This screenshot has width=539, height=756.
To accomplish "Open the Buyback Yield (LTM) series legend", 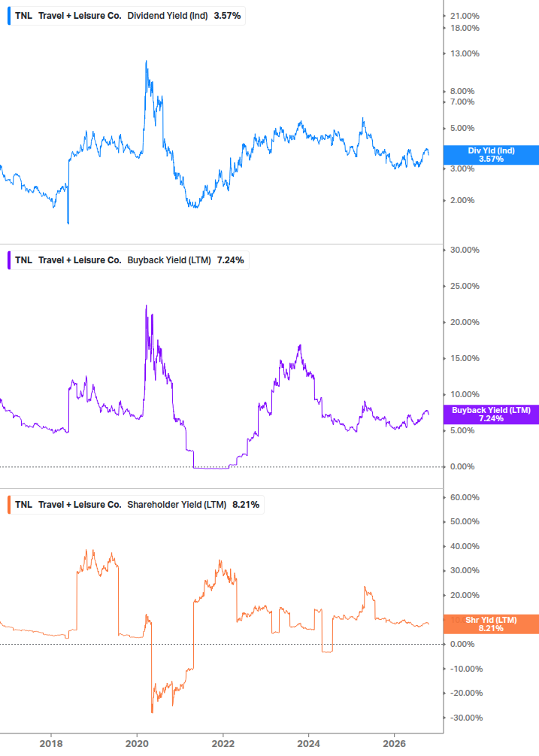I will pos(129,260).
